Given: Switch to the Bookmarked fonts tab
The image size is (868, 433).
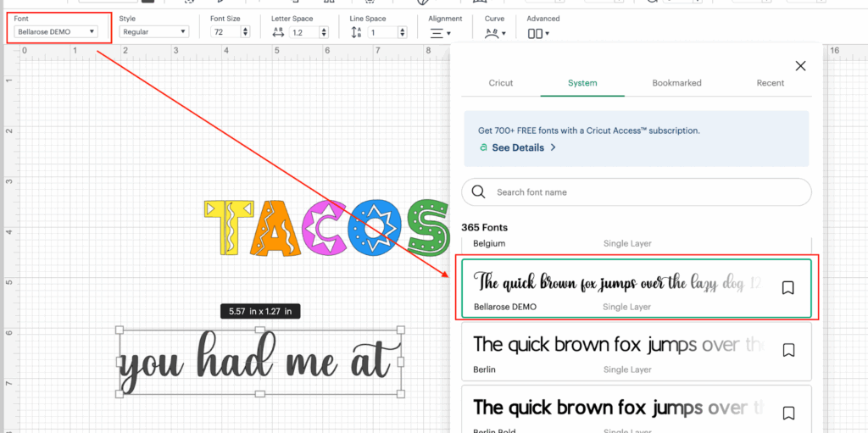Looking at the screenshot, I should [676, 83].
